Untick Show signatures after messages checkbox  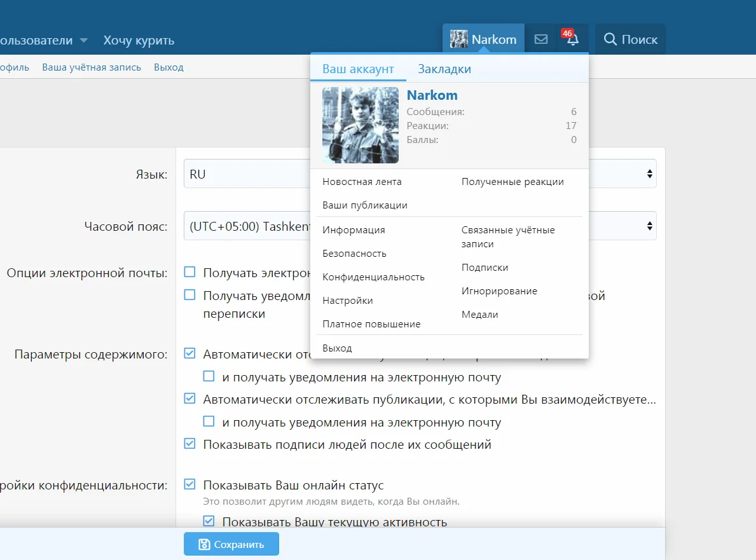tap(189, 444)
